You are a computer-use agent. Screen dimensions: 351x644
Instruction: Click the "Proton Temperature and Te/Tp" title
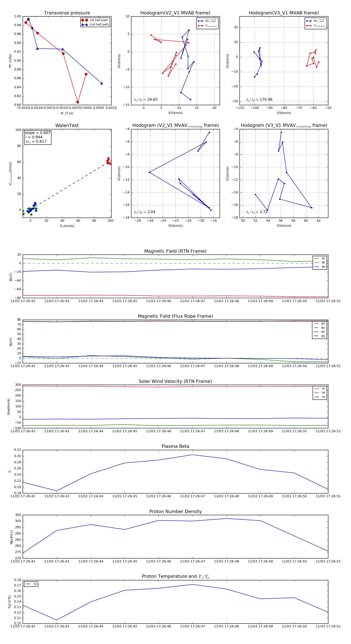click(175, 577)
